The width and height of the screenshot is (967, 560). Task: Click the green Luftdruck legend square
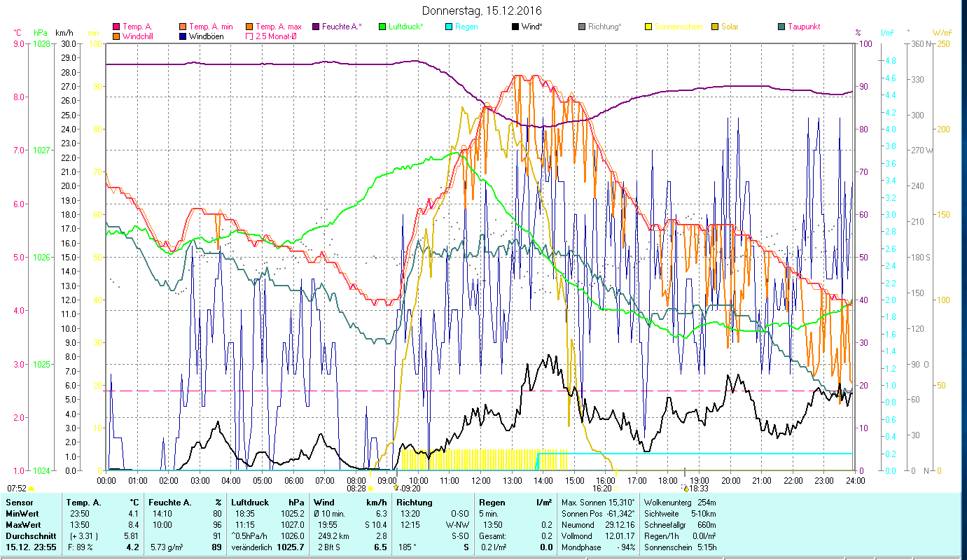click(x=382, y=27)
